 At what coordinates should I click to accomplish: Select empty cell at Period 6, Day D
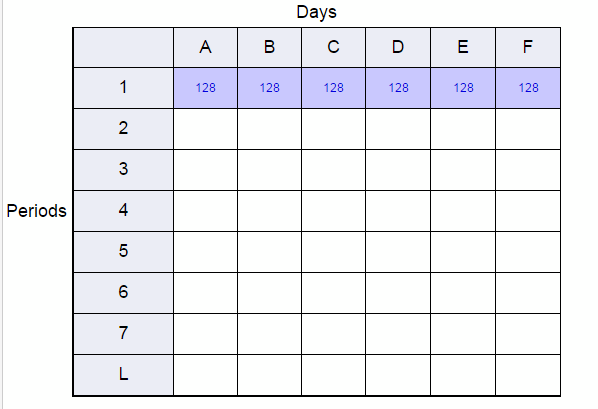click(398, 293)
